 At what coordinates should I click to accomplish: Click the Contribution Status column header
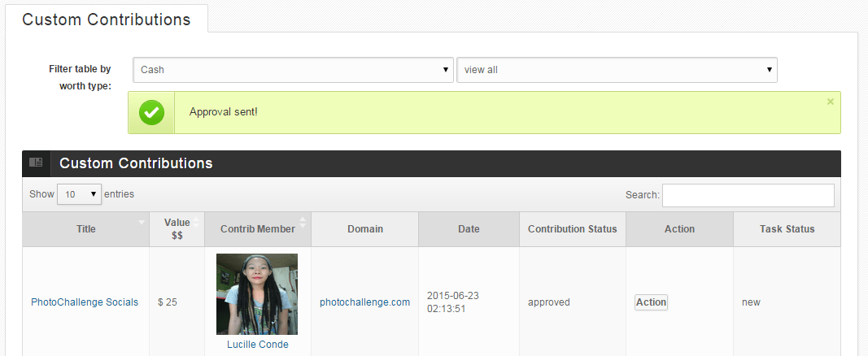coord(573,229)
